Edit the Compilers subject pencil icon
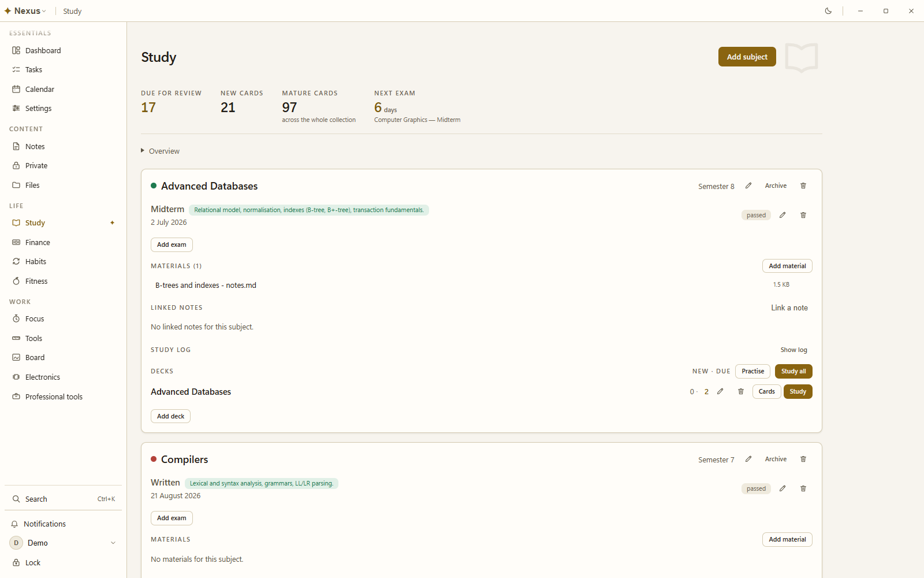This screenshot has width=924, height=578. 748,459
